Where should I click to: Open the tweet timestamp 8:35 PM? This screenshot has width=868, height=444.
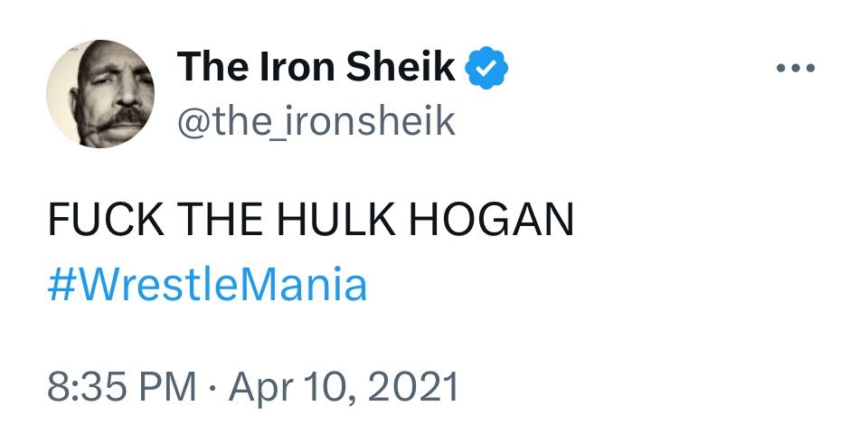(x=121, y=389)
